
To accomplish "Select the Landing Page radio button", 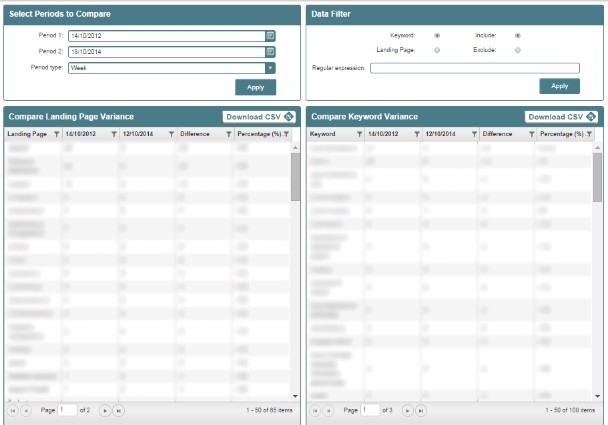I will tap(437, 50).
